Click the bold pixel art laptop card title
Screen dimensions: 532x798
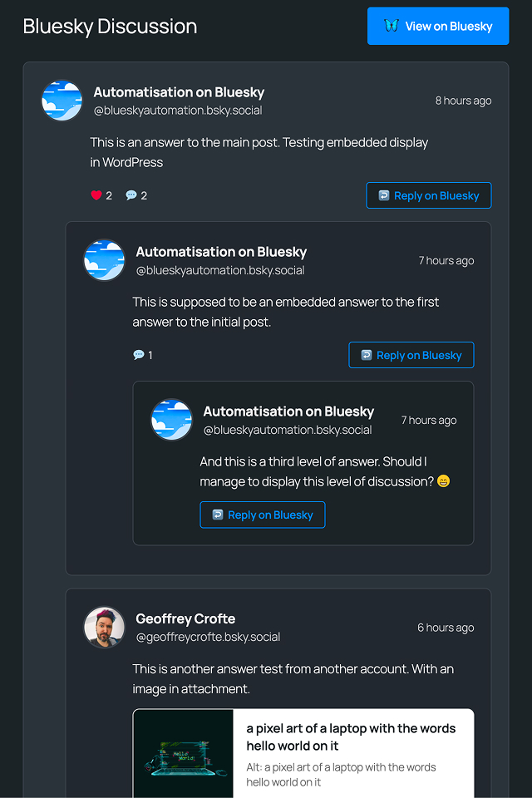point(351,736)
